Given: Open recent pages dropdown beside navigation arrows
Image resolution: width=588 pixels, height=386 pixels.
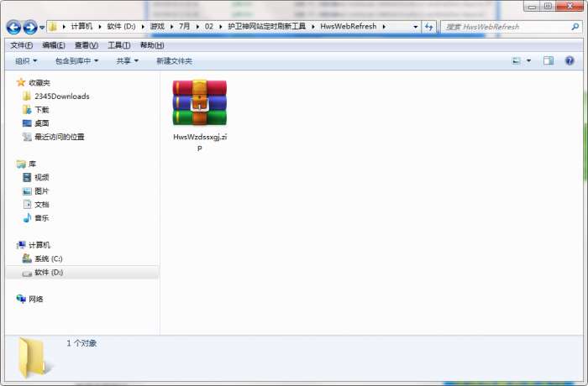Looking at the screenshot, I should pyautogui.click(x=42, y=28).
